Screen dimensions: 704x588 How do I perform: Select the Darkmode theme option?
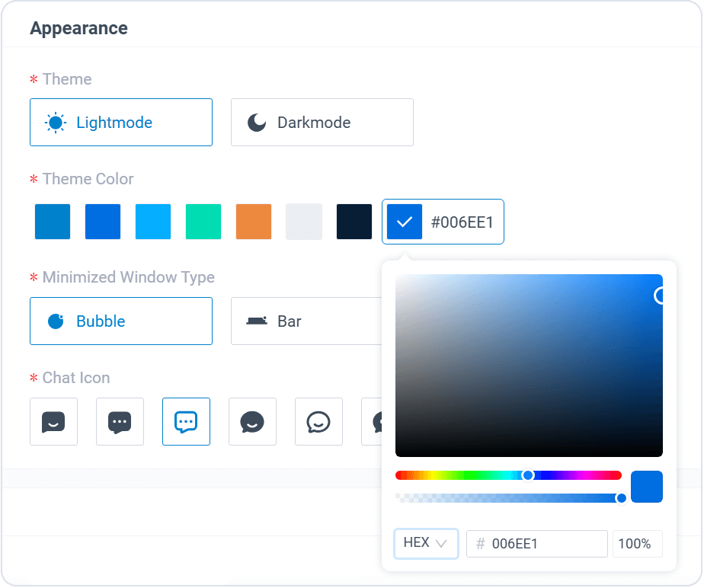[322, 122]
